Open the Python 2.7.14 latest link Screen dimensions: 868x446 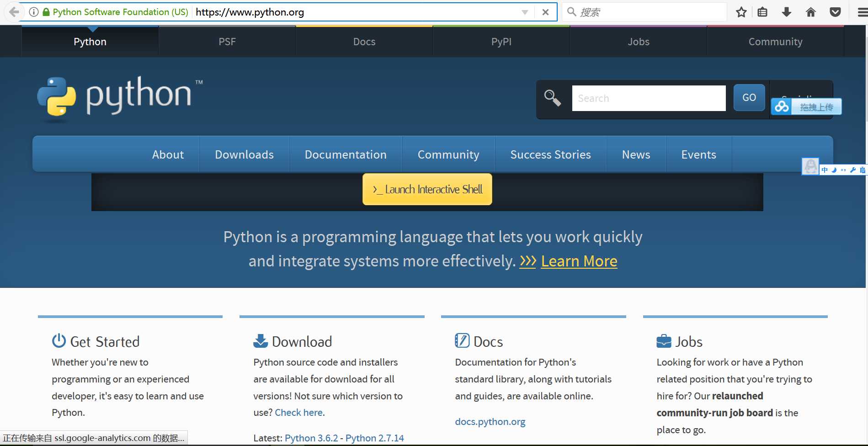(x=375, y=438)
